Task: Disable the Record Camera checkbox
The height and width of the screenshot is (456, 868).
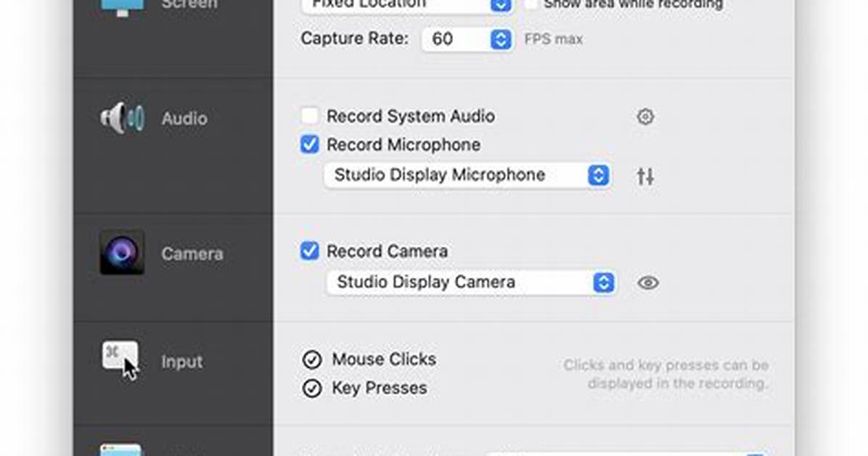Action: click(x=309, y=251)
